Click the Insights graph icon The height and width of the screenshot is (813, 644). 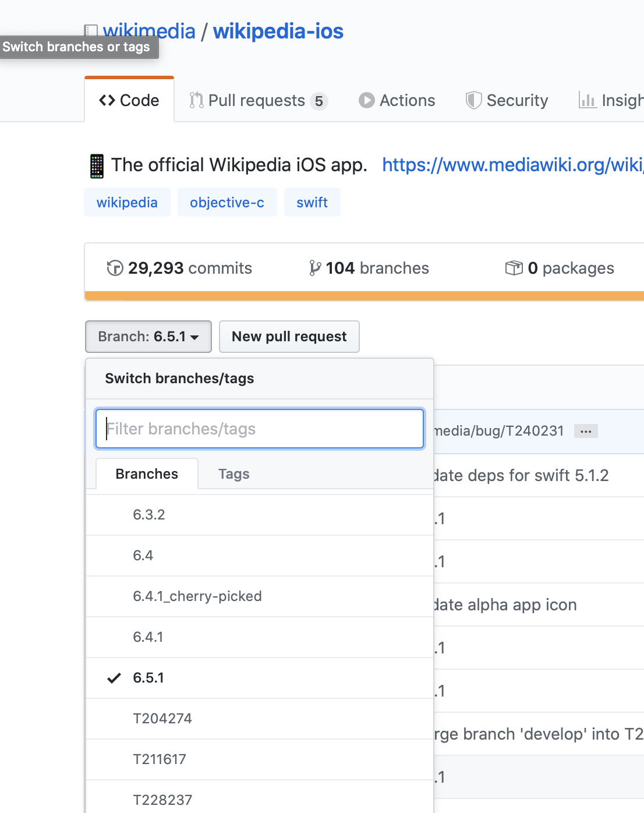click(x=587, y=100)
